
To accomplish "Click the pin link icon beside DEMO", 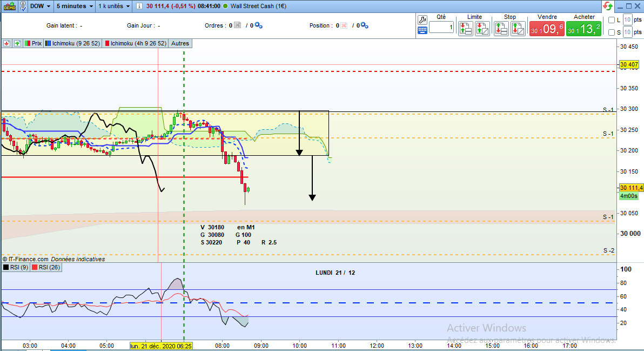I will [23, 6].
